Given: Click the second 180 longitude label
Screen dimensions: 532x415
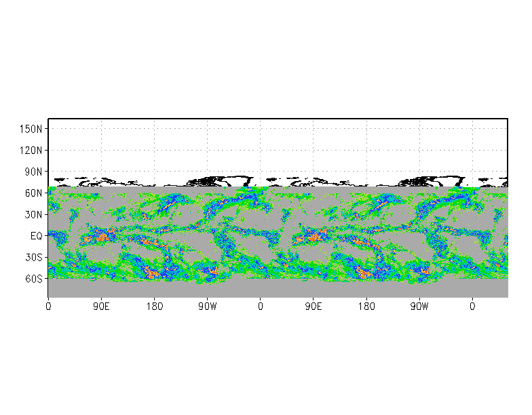Looking at the screenshot, I should tap(366, 307).
